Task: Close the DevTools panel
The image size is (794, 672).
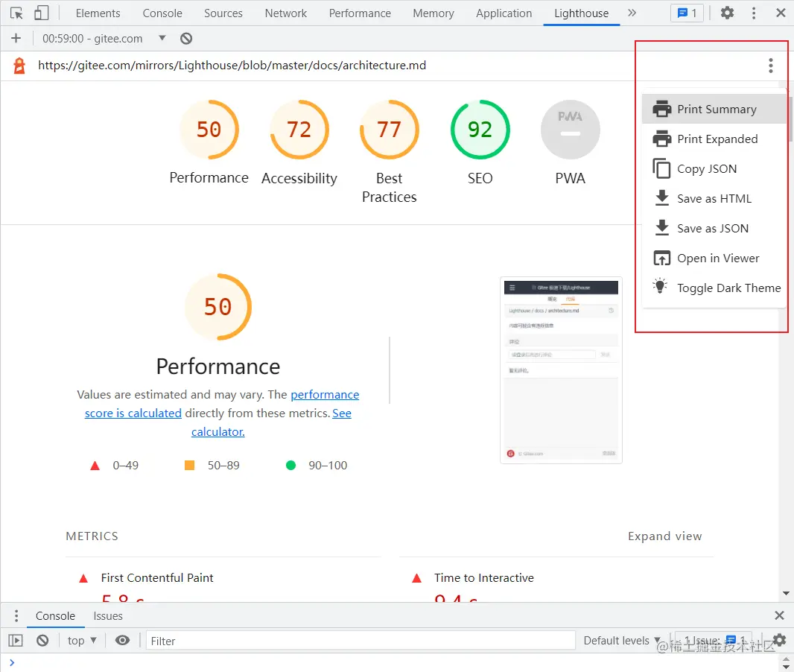Action: (781, 13)
